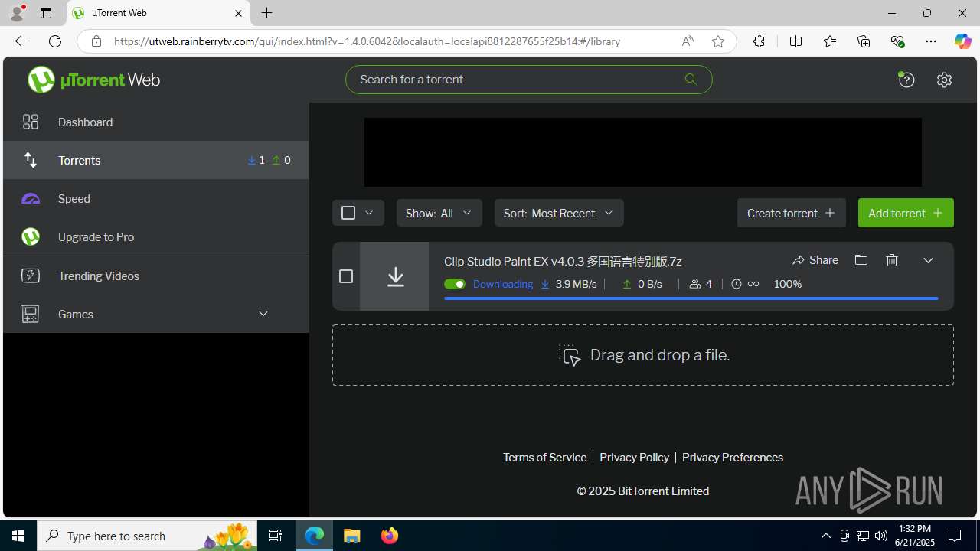The width and height of the screenshot is (980, 551).
Task: Open the select-all dropdown arrow
Action: [369, 213]
